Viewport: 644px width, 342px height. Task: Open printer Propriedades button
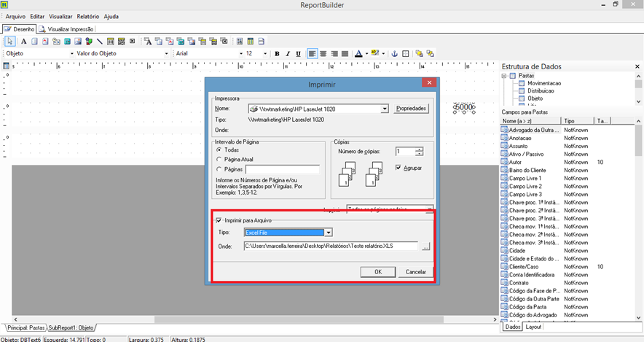[x=411, y=109]
